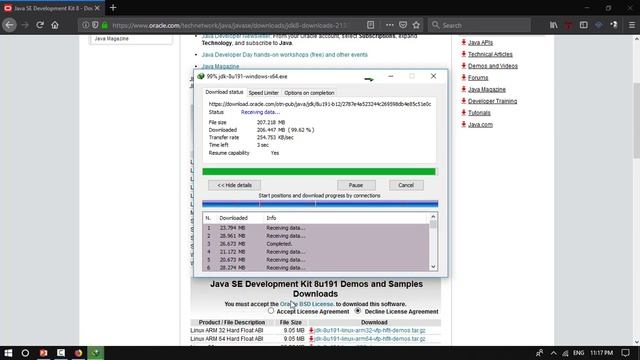Pause the jdk download
The image size is (640, 360).
click(356, 185)
